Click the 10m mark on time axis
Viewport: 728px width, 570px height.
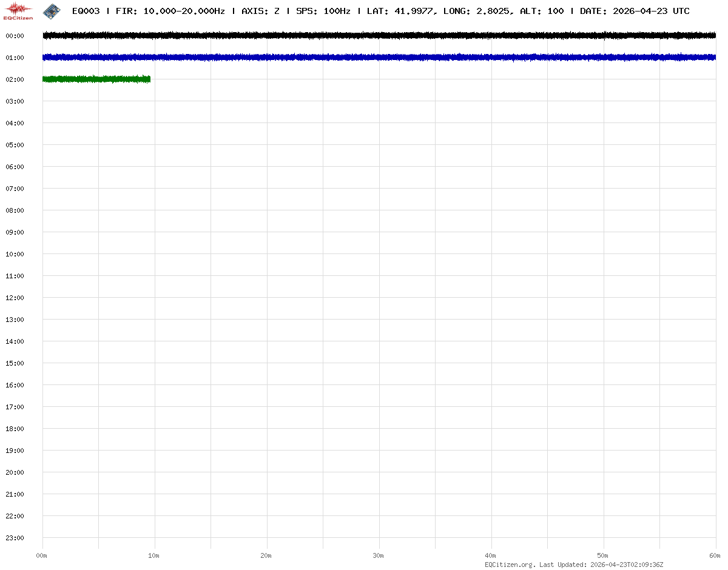(154, 555)
